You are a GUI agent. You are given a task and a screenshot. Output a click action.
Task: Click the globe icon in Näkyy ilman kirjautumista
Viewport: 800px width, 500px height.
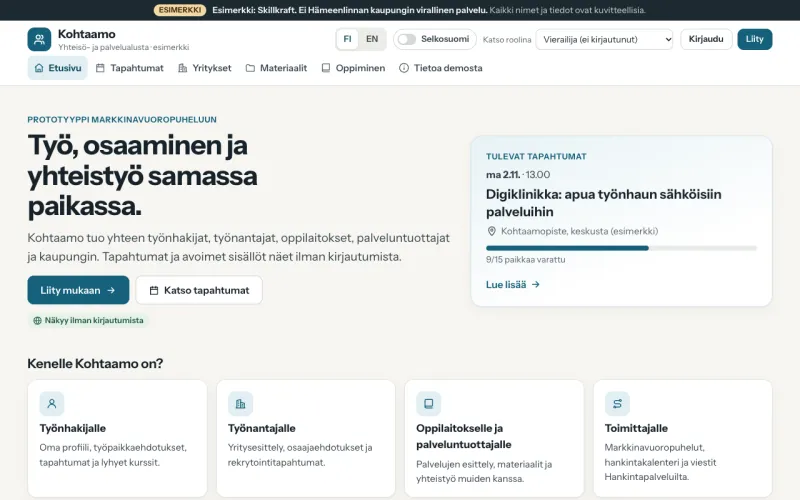[x=37, y=320]
